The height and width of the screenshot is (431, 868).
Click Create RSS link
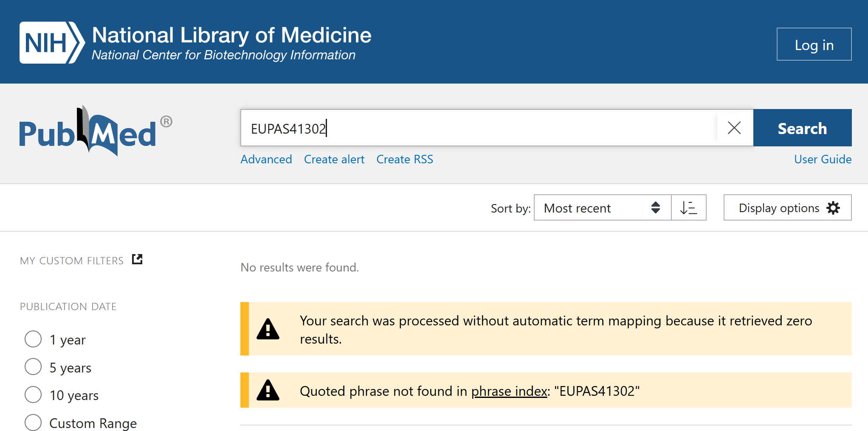tap(404, 160)
